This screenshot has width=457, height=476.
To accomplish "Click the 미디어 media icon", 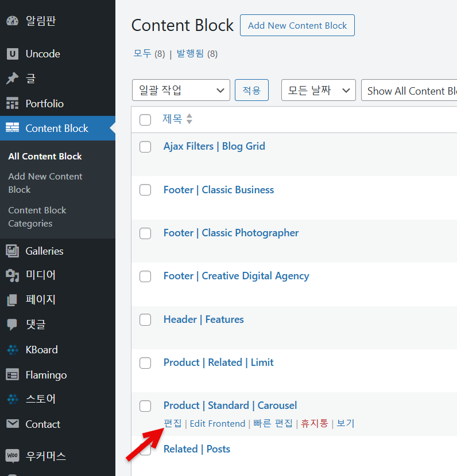I will click(13, 275).
